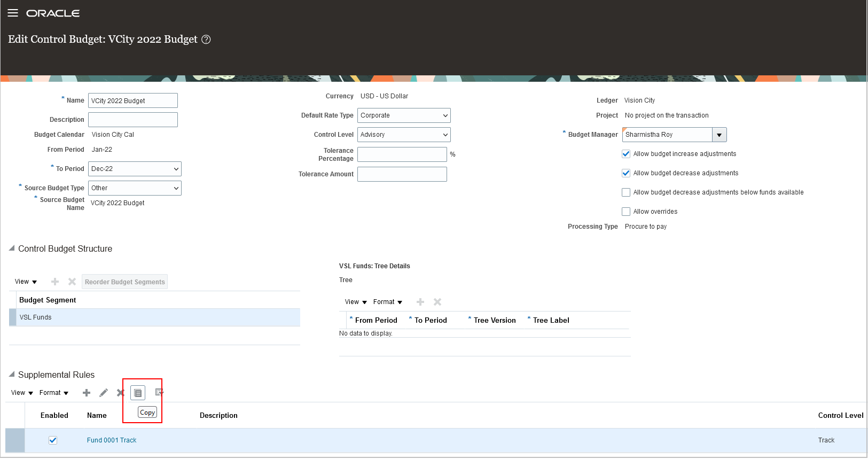Click the Oracle logo
This screenshot has width=868, height=459.
(x=53, y=13)
